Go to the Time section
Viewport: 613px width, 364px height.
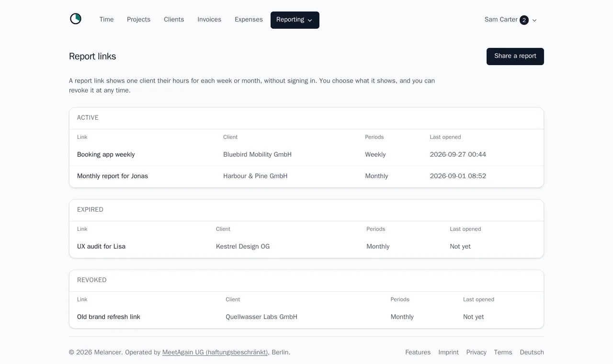(x=106, y=20)
